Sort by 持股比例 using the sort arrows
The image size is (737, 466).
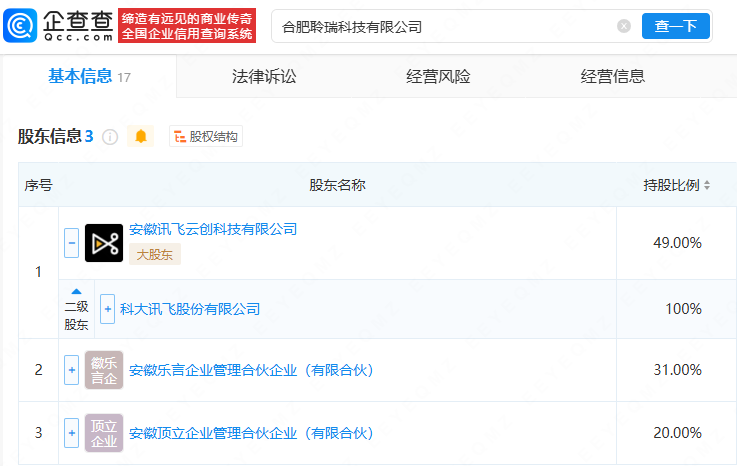pyautogui.click(x=707, y=185)
